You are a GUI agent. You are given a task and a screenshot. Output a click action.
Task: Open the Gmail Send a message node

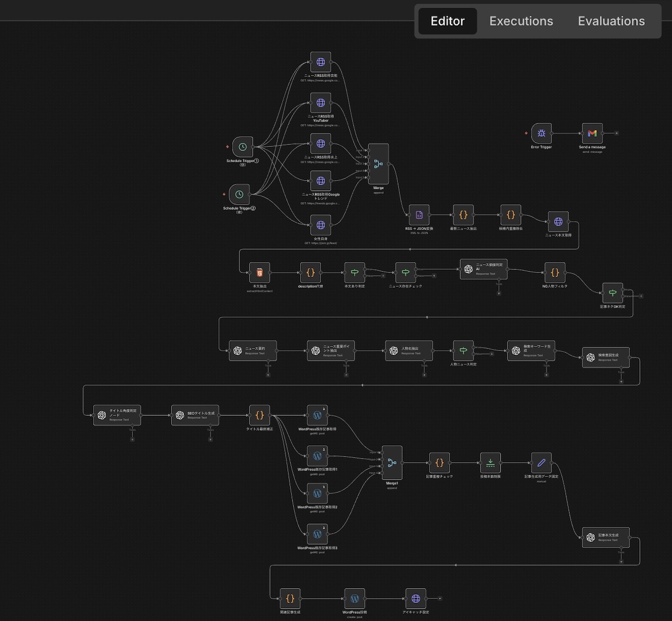(592, 133)
